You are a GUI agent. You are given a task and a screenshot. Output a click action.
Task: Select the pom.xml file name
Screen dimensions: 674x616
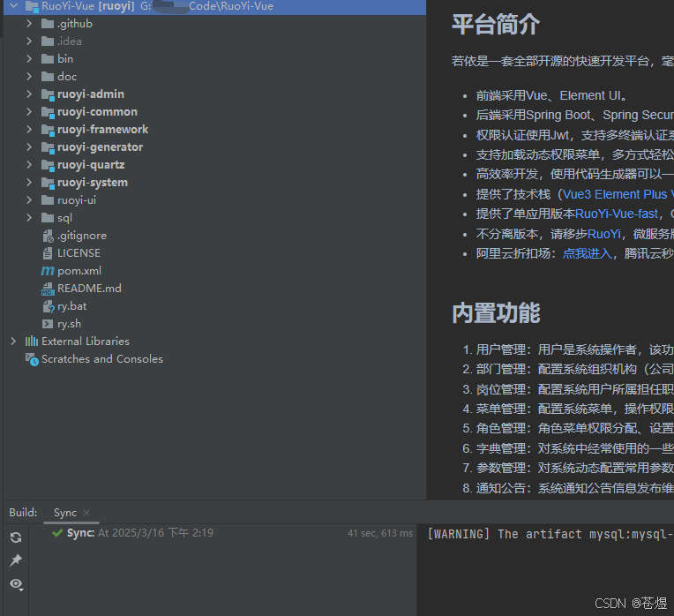pos(79,271)
